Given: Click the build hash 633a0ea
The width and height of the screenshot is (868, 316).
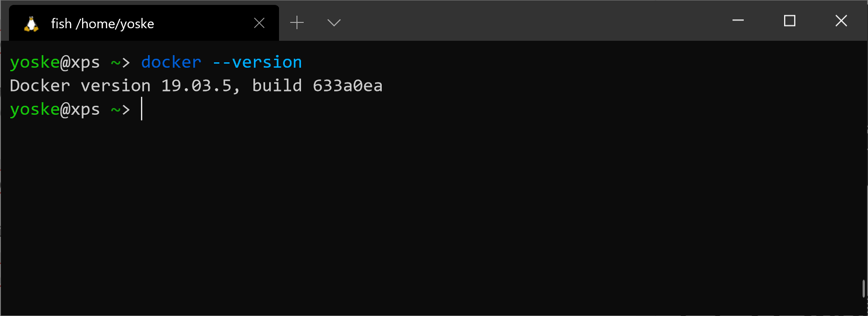Looking at the screenshot, I should [x=348, y=86].
